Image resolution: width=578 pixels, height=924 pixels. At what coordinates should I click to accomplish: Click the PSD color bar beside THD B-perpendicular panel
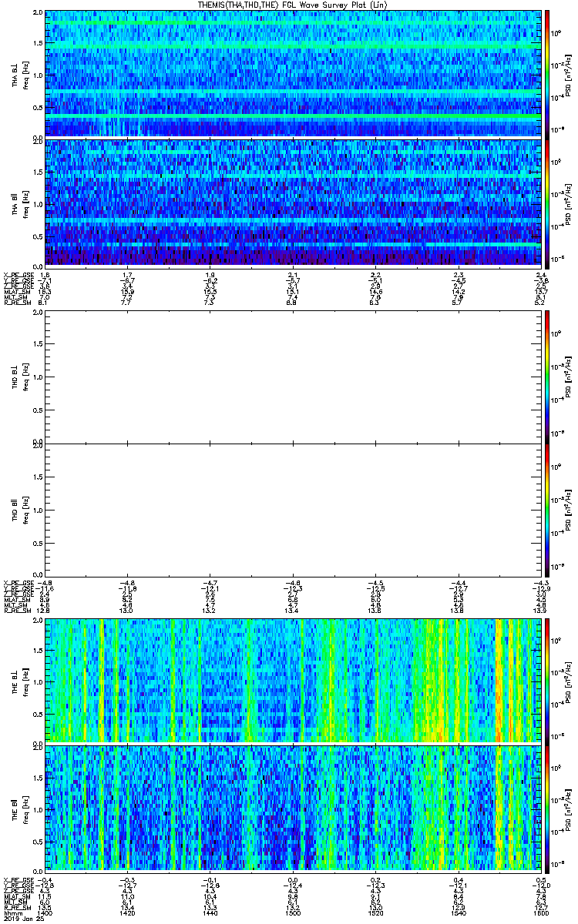546,378
